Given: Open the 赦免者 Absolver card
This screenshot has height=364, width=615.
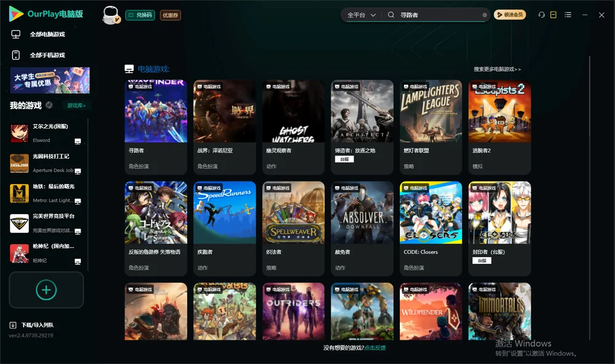Looking at the screenshot, I should (x=362, y=229).
